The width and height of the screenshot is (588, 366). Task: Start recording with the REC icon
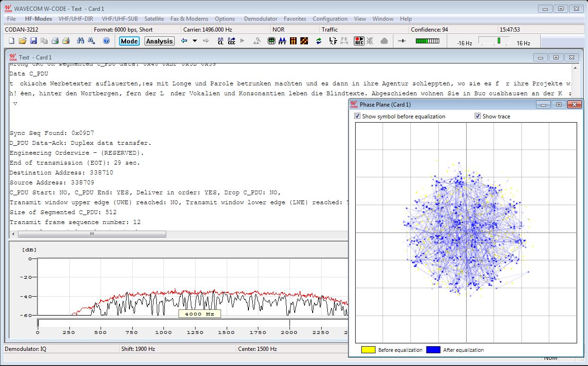point(359,41)
